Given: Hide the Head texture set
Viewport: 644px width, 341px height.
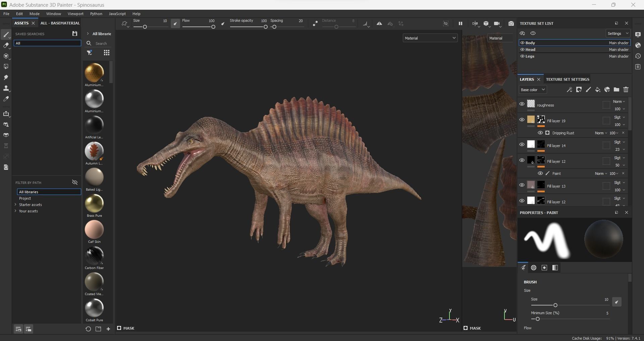Looking at the screenshot, I should (x=522, y=50).
